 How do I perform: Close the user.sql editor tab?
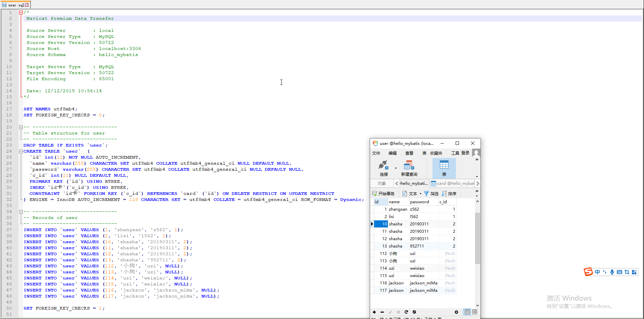27,5
